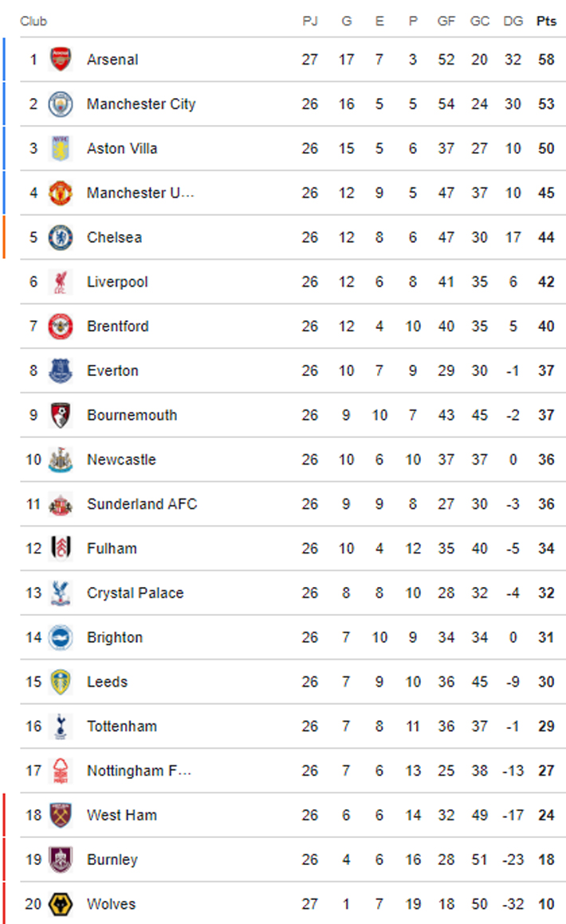Image resolution: width=566 pixels, height=924 pixels.
Task: Click the Crystal Palace team name
Action: click(x=135, y=593)
